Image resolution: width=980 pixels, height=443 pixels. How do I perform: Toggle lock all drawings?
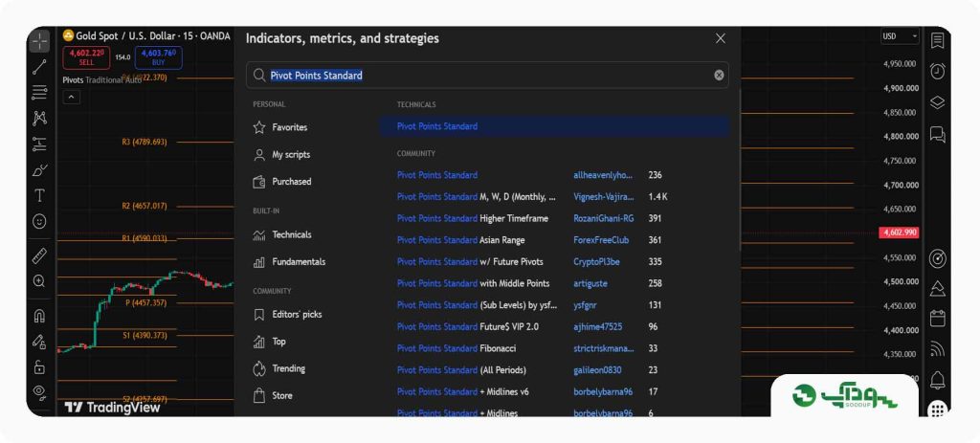(39, 366)
